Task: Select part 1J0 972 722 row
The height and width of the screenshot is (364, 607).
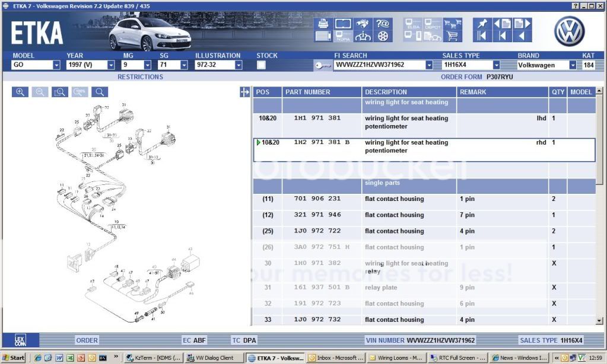Action: tap(424, 234)
